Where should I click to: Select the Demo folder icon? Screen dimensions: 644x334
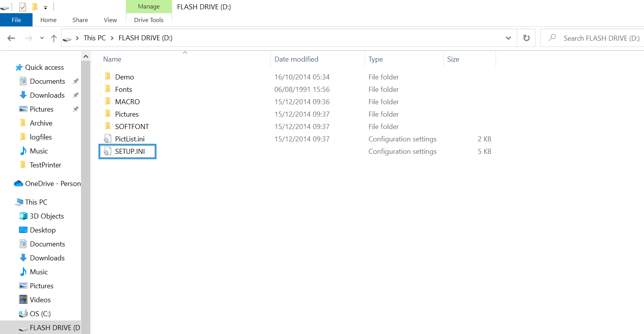coord(108,76)
